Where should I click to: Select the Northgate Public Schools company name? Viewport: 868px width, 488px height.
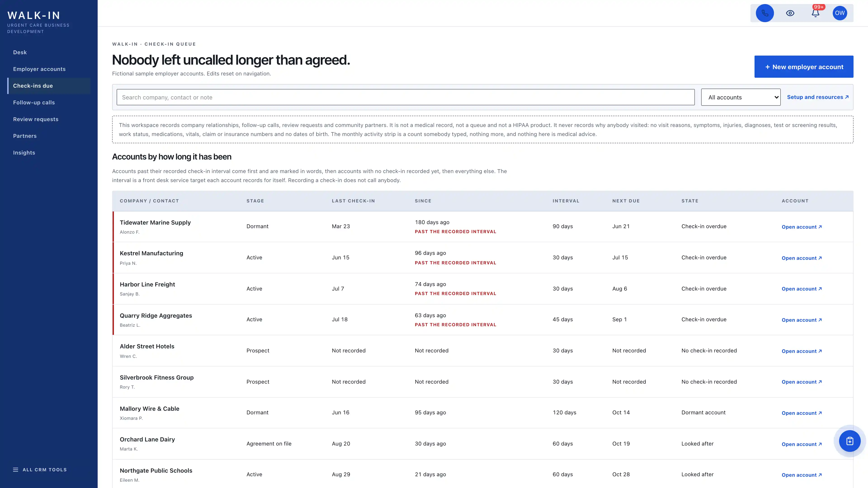[156, 471]
